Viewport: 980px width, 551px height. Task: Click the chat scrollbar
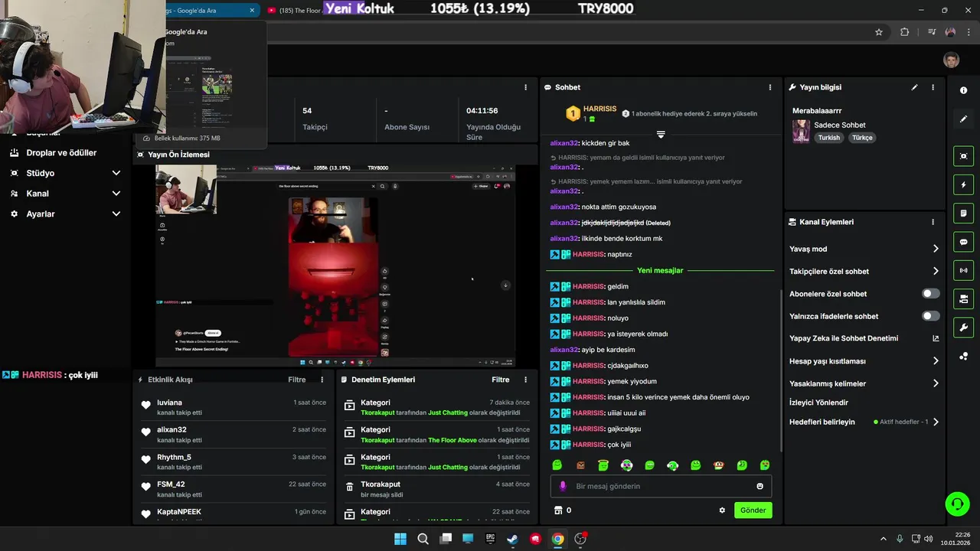click(780, 370)
